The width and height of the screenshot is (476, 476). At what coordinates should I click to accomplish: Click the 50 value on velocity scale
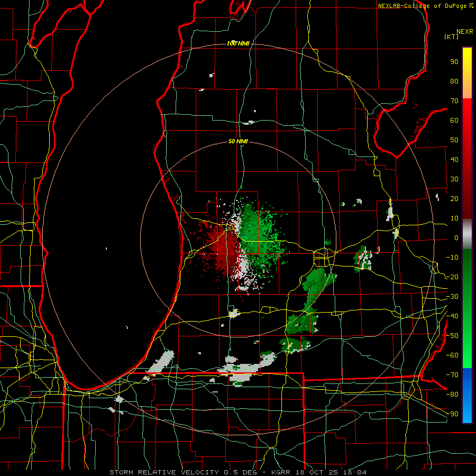point(454,140)
